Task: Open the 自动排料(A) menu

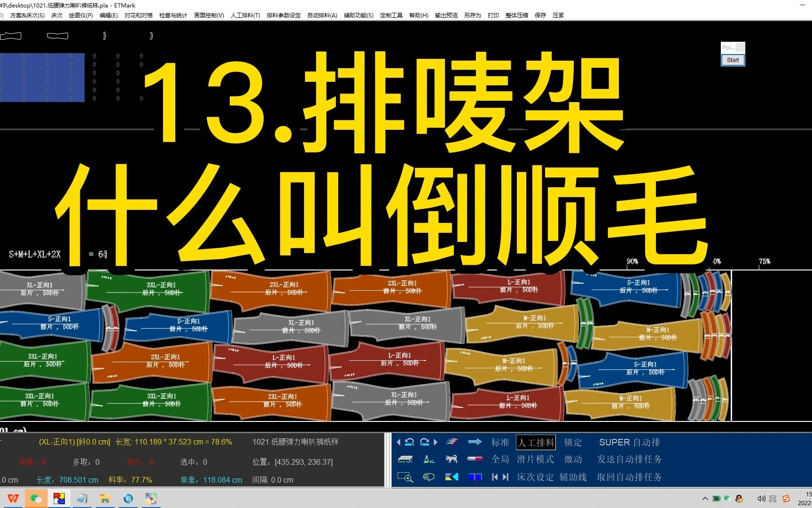Action: (x=322, y=15)
